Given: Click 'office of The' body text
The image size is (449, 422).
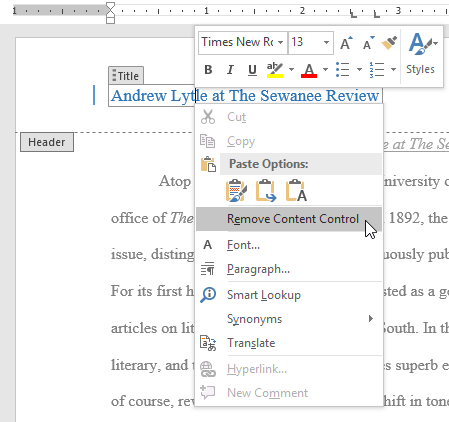Looking at the screenshot, I should click(152, 218).
